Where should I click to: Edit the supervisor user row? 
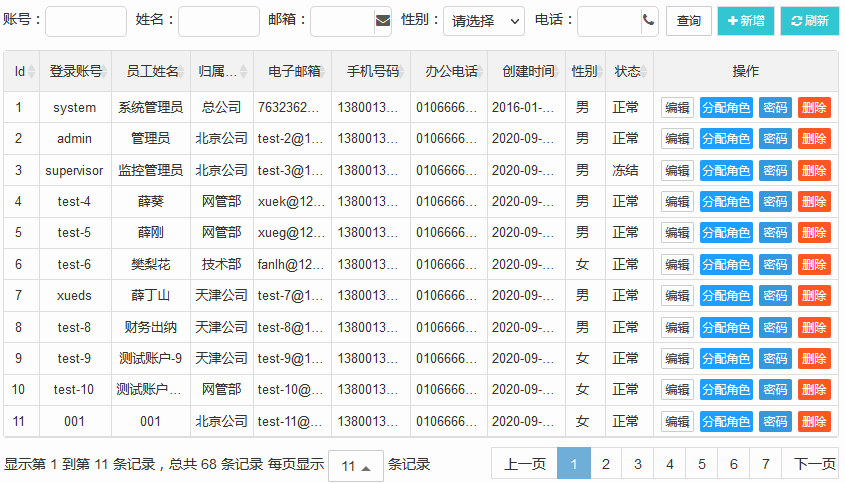pos(677,170)
